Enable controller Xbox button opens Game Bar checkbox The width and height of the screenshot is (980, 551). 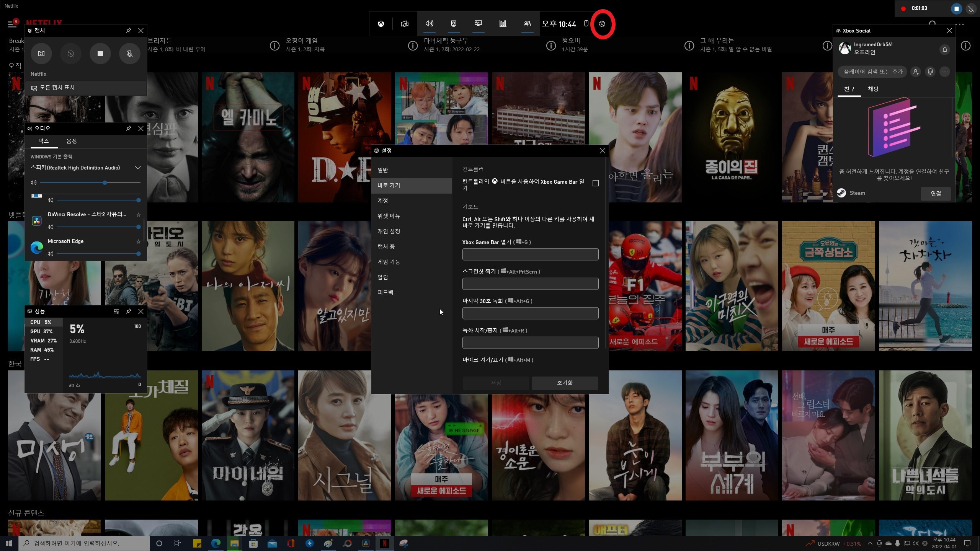(596, 183)
